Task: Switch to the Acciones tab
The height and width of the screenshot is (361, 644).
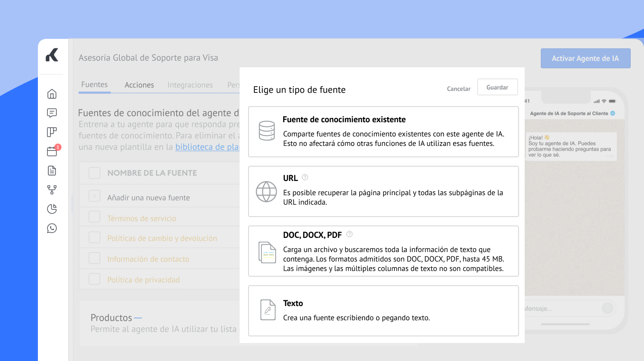Action: point(139,85)
